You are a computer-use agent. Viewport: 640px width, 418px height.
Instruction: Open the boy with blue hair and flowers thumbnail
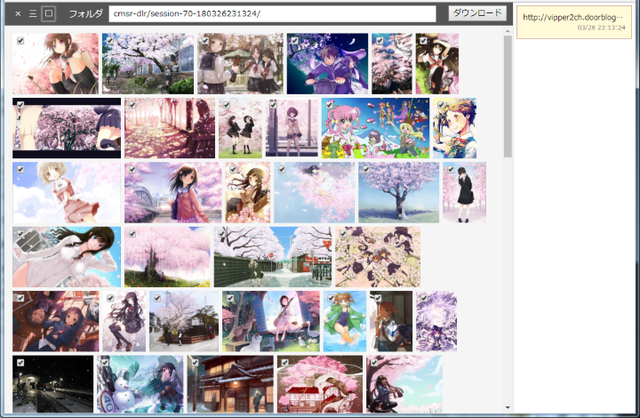coord(455,128)
